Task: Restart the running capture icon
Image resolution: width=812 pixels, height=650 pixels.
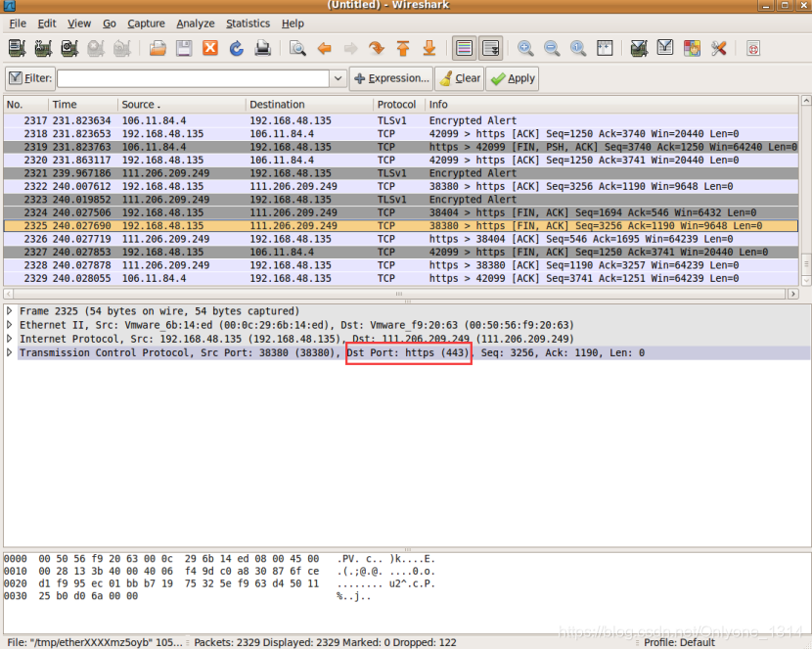Action: [x=122, y=48]
